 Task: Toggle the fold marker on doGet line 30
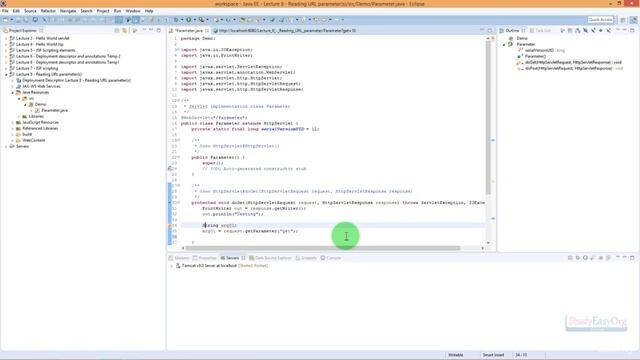[178, 202]
